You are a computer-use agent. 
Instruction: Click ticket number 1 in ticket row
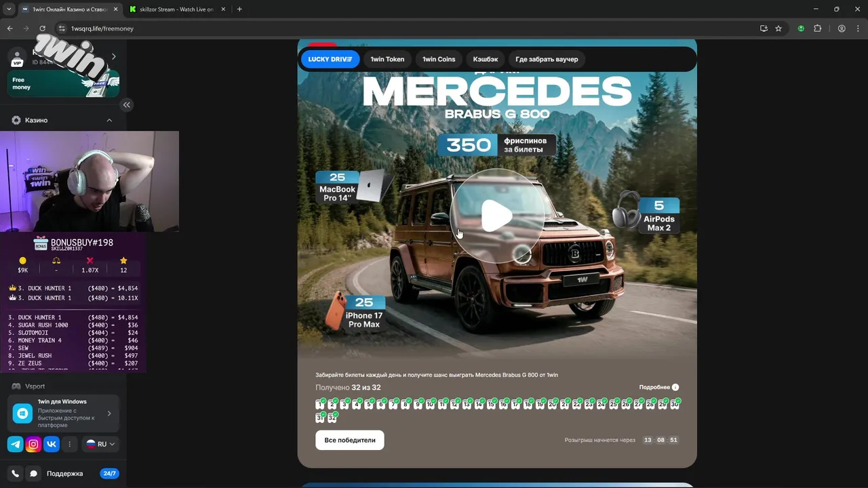[x=321, y=405]
